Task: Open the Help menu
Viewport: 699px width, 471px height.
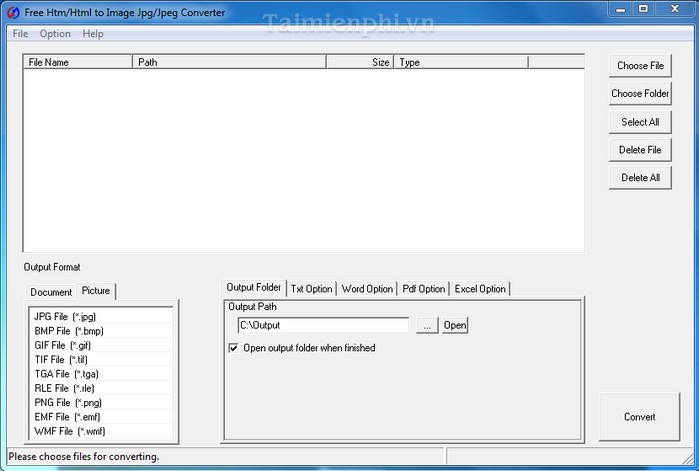Action: (x=93, y=34)
